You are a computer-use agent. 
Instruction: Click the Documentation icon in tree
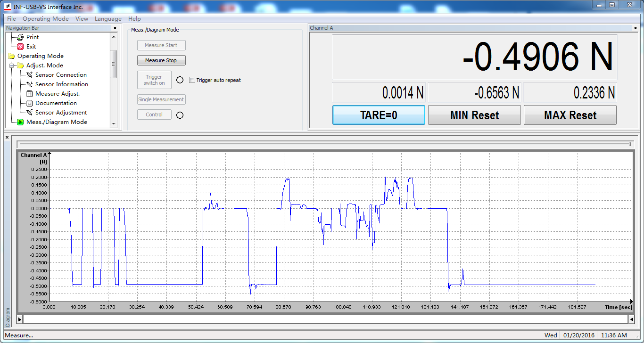[29, 103]
